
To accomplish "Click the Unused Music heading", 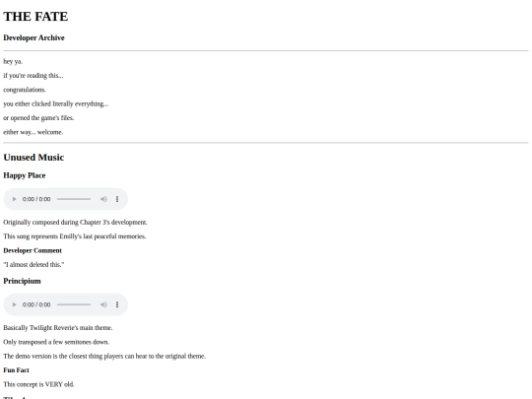I will (x=33, y=157).
